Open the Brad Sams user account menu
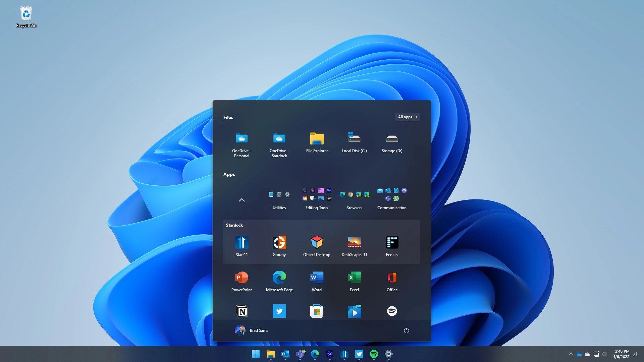This screenshot has height=362, width=644. pyautogui.click(x=252, y=330)
